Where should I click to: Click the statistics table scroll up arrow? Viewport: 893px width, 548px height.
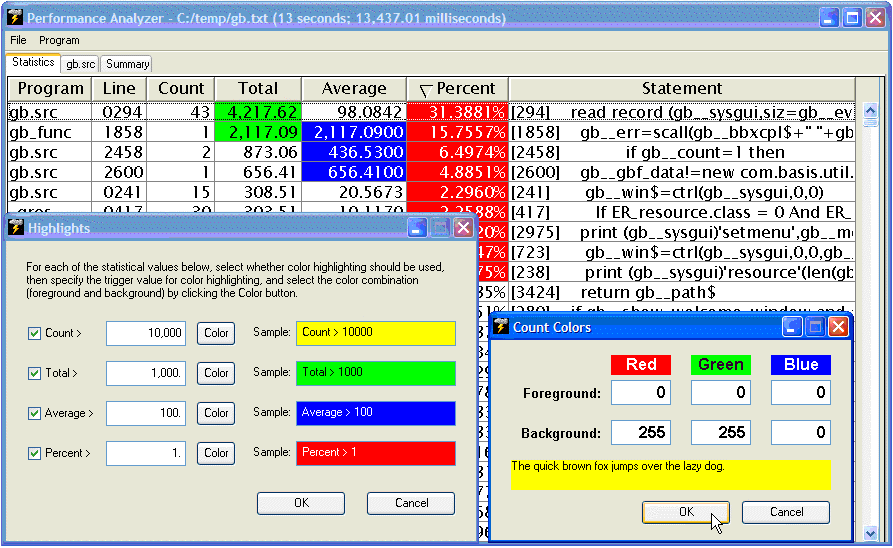click(870, 109)
